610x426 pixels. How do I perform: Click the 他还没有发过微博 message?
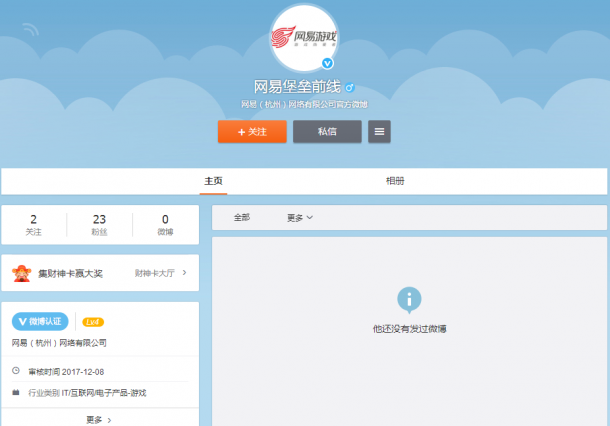(x=409, y=329)
